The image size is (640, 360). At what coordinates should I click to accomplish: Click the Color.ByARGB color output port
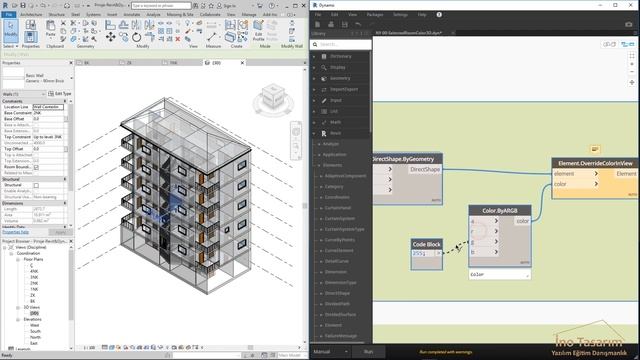[522, 221]
